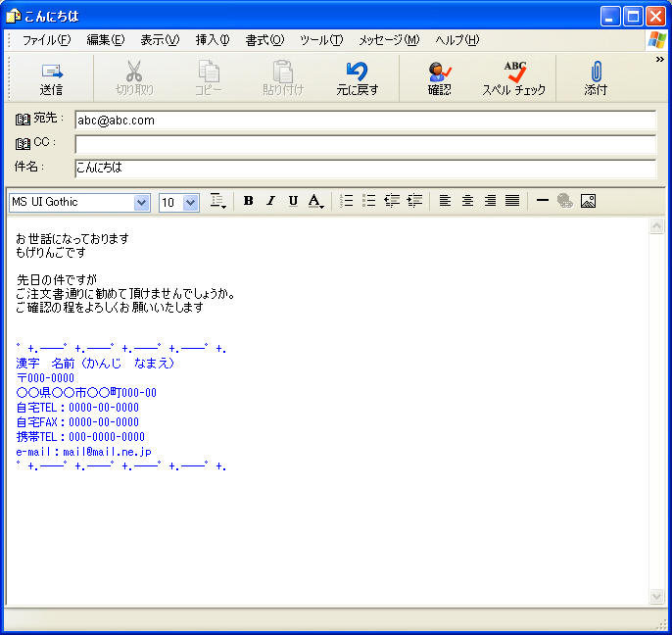Click line ご確認の程をよろしくお願いいたします

coord(110,308)
